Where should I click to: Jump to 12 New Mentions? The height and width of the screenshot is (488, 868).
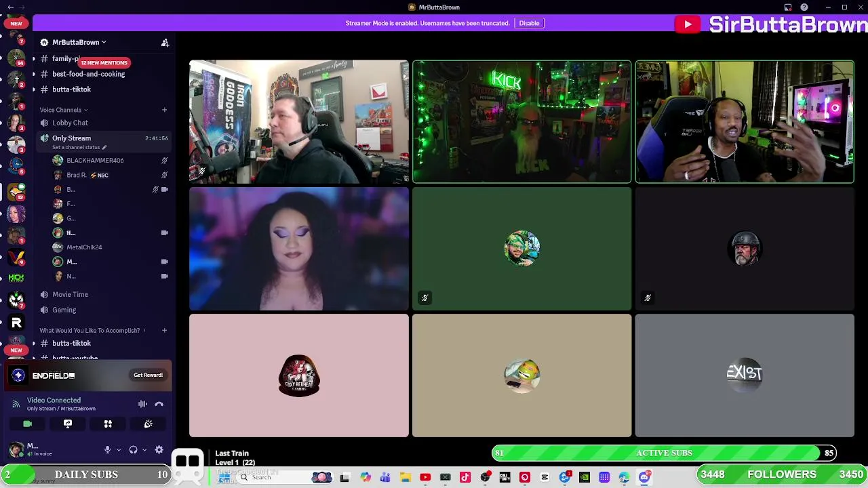(x=104, y=62)
